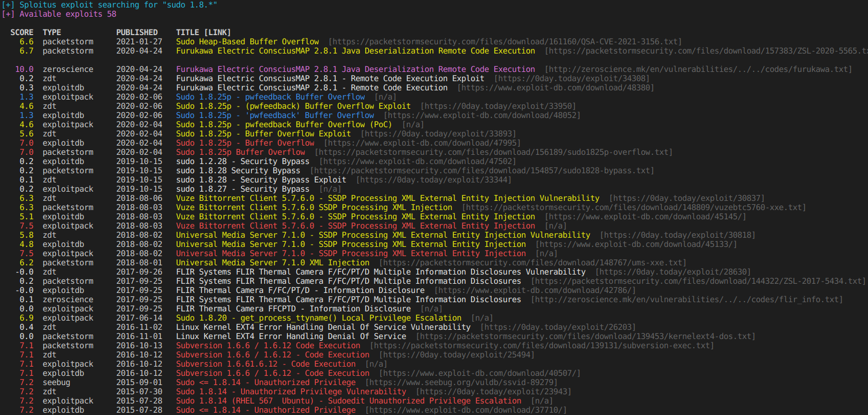Open exploit-db download/45133 link
The width and height of the screenshot is (868, 415).
click(x=636, y=244)
